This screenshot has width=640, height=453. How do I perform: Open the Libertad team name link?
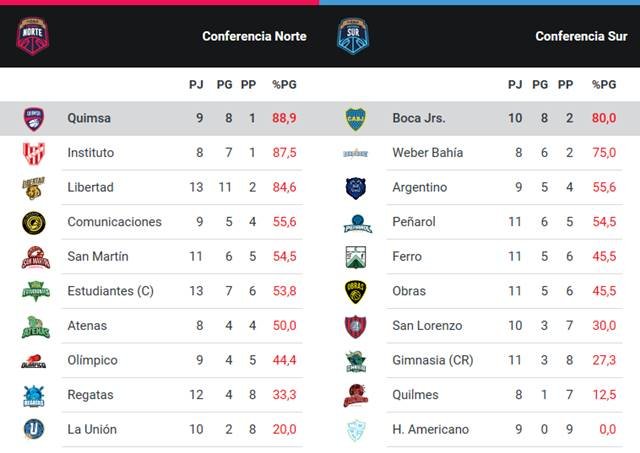[x=90, y=188]
